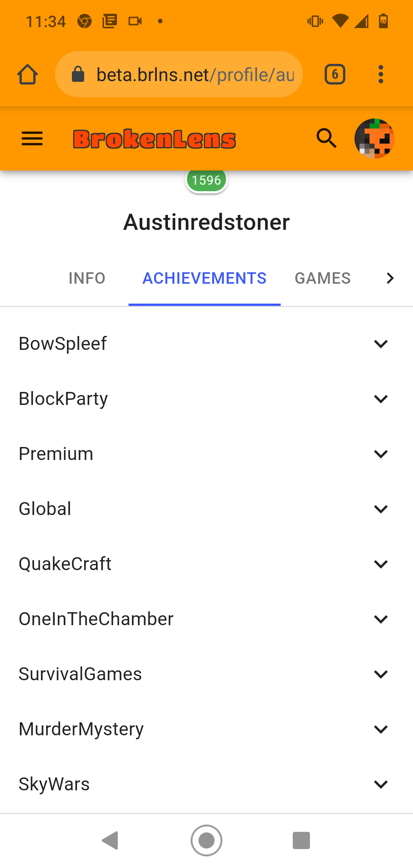Expand the Global achievements section
Screen dimensions: 413x868
pyautogui.click(x=206, y=509)
